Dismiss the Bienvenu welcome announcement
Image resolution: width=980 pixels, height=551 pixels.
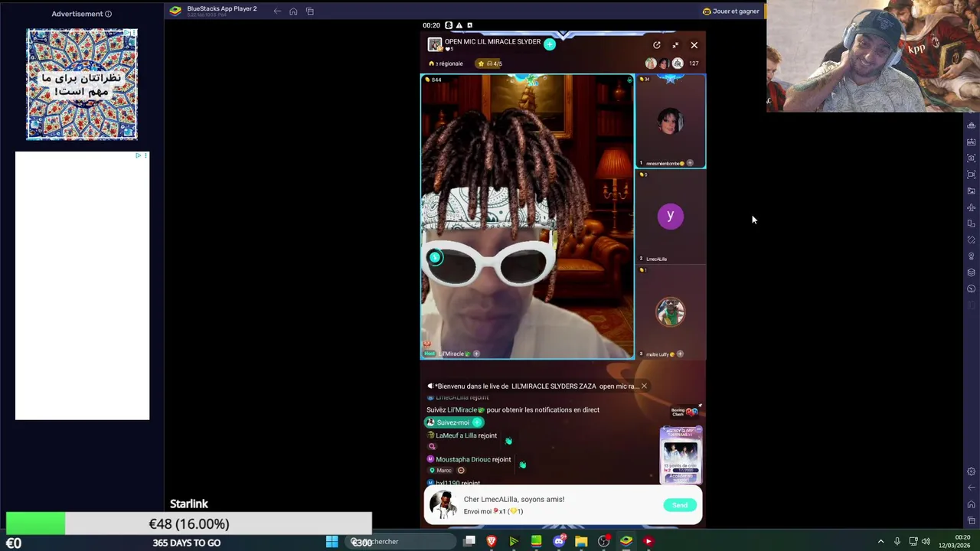tap(644, 386)
